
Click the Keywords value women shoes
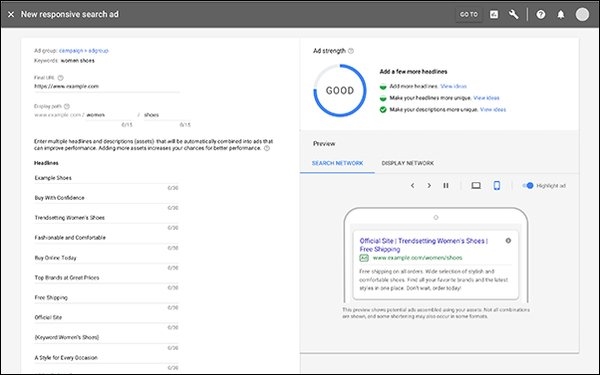coord(78,60)
